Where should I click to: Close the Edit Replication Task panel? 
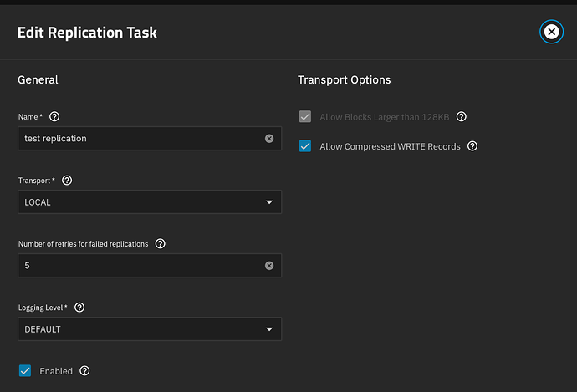click(551, 32)
